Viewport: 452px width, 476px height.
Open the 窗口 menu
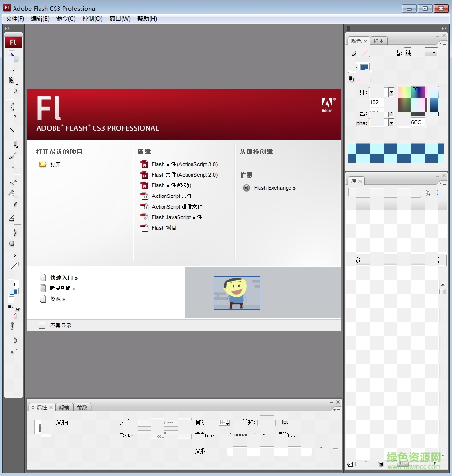click(x=120, y=18)
